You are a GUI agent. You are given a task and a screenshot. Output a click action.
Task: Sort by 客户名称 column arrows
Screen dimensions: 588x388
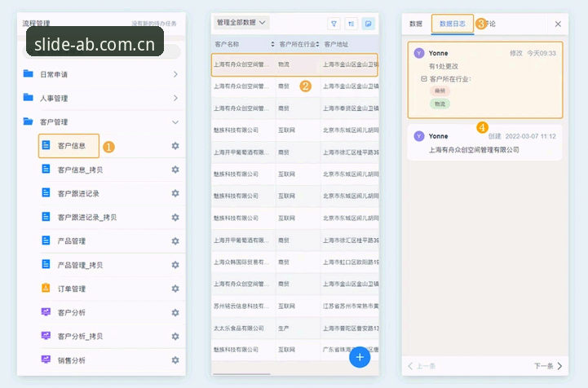(272, 44)
